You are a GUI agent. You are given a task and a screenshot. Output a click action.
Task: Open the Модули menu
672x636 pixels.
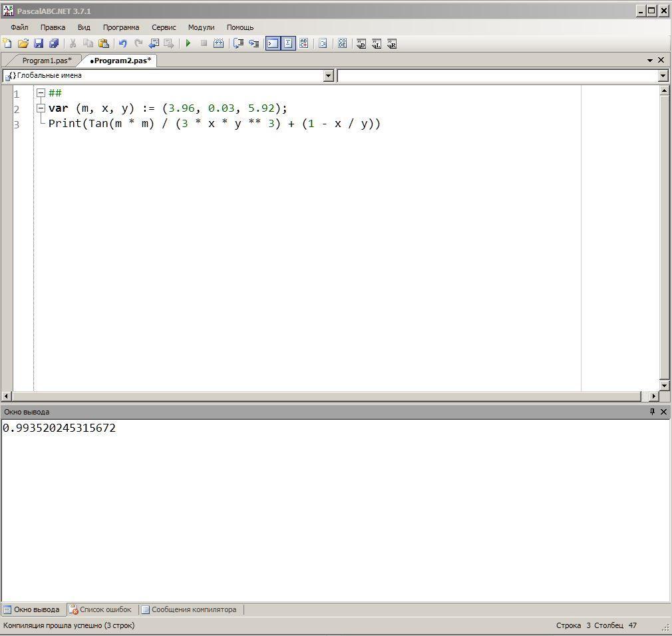tap(201, 27)
